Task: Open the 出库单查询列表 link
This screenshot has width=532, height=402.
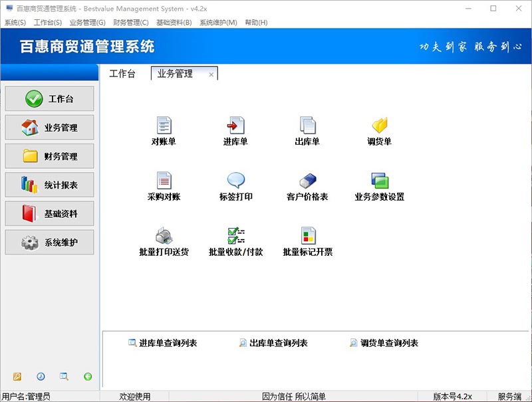Action: (278, 344)
